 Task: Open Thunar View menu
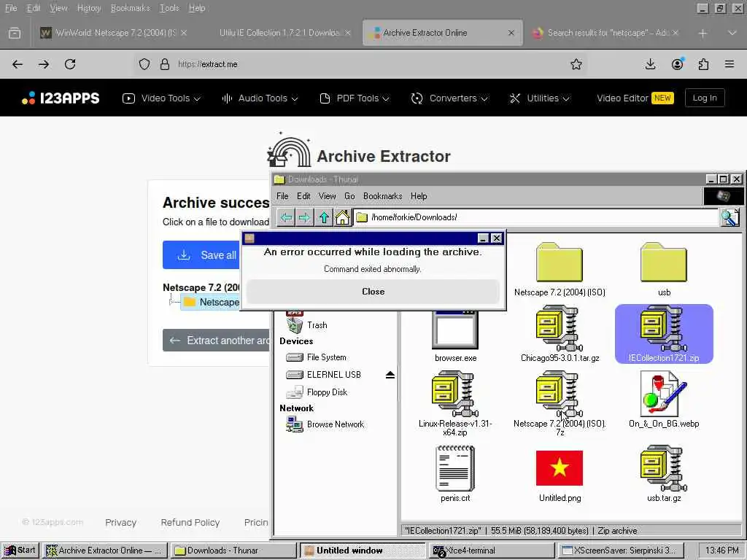tap(327, 196)
